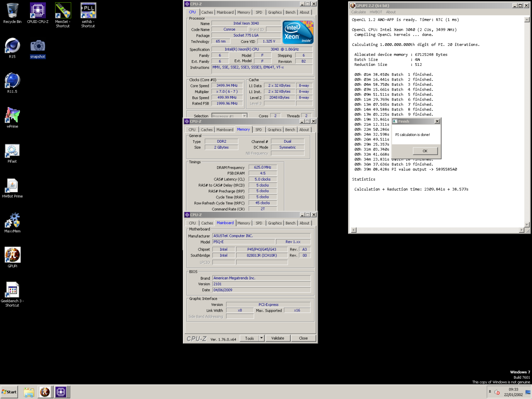The image size is (532, 399).
Task: Open Caches tab in top CPU-Z window
Action: coord(207,12)
